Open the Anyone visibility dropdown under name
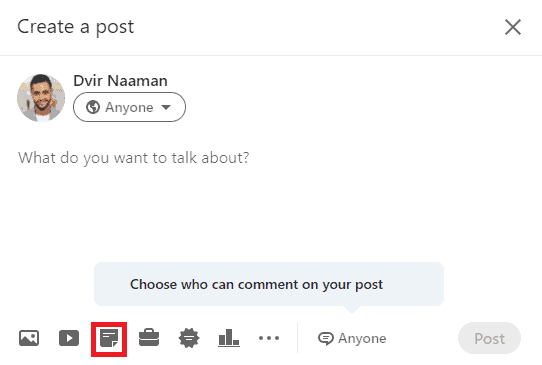 [x=129, y=107]
